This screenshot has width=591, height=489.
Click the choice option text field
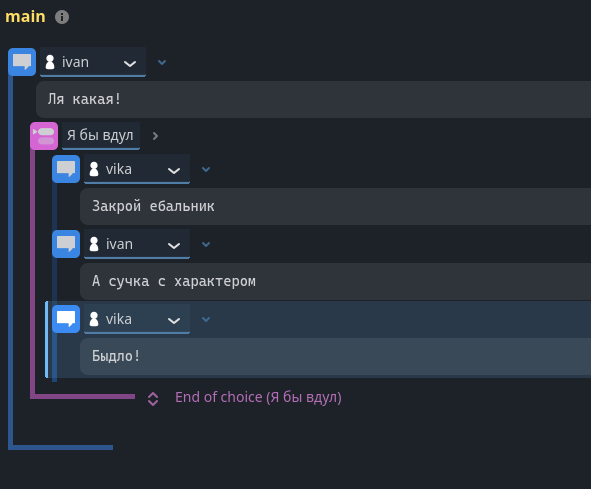coord(101,136)
